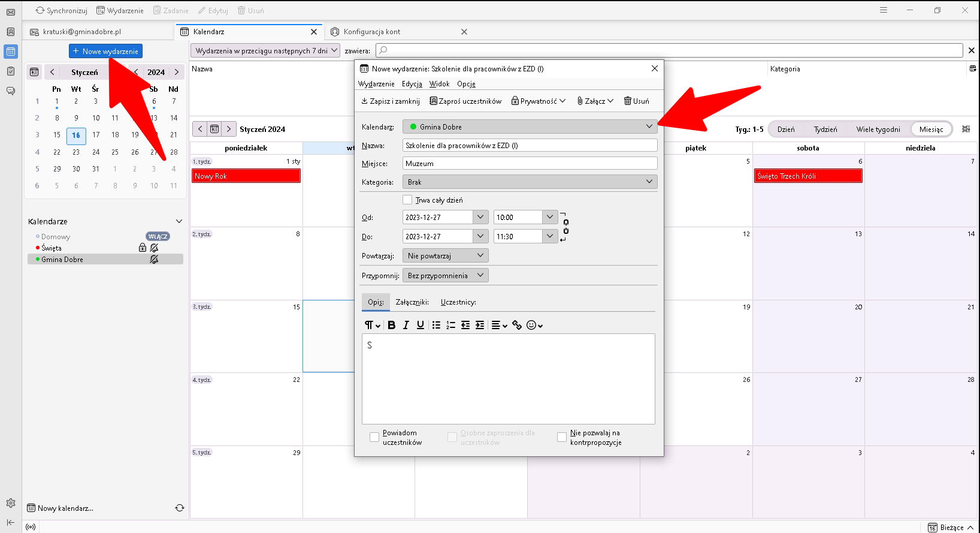Open the settings gear icon
This screenshot has width=980, height=533.
pos(11,503)
